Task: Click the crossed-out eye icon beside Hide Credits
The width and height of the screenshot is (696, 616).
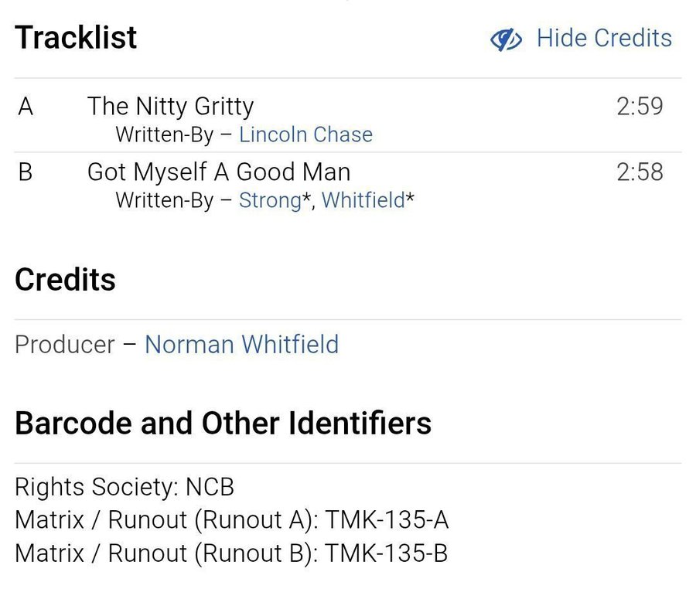Action: pos(507,39)
